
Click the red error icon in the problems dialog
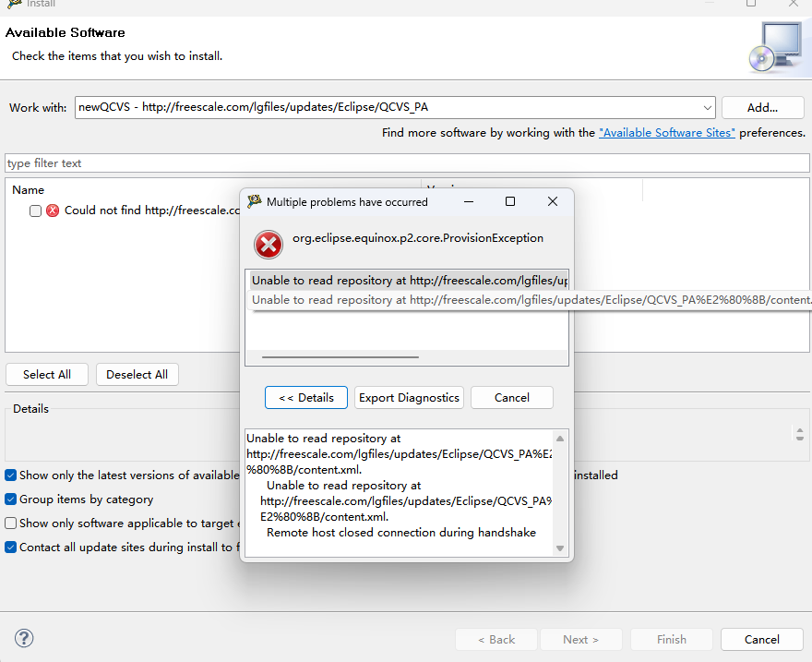(x=269, y=245)
